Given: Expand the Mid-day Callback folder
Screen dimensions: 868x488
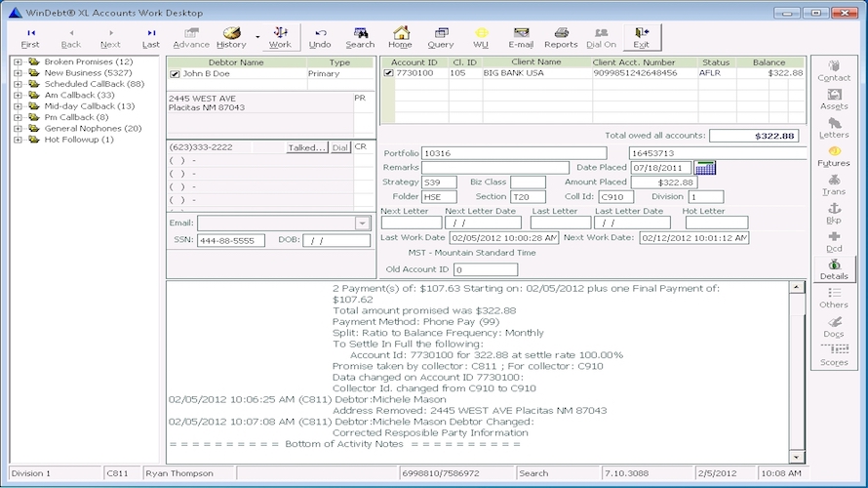Looking at the screenshot, I should point(18,106).
